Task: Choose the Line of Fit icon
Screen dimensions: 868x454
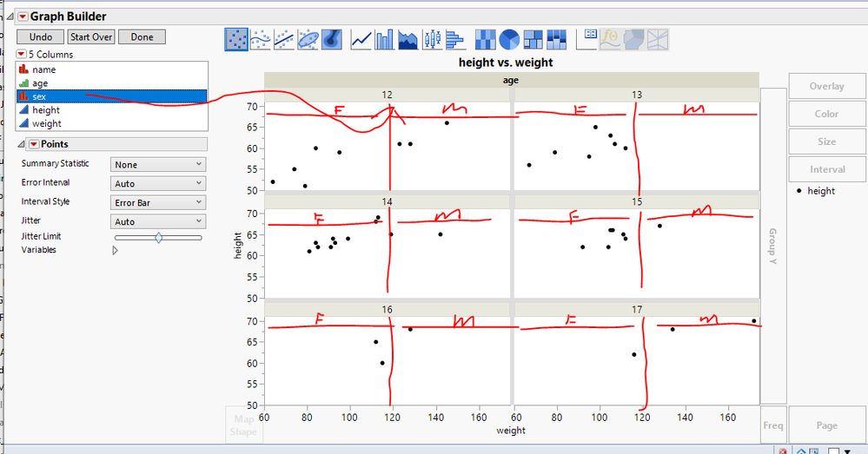Action: pyautogui.click(x=284, y=40)
